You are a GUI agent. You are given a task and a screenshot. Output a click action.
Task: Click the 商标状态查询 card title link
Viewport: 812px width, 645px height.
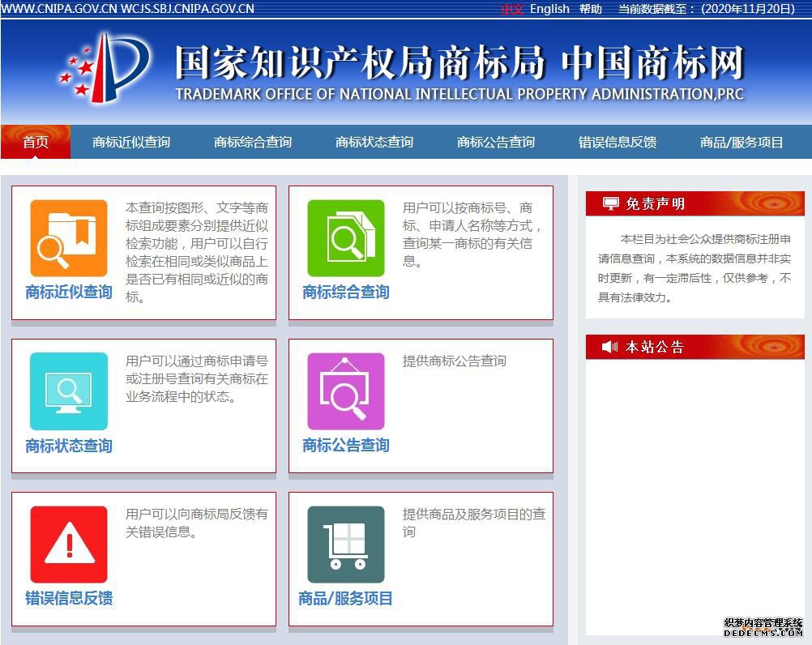tap(69, 445)
